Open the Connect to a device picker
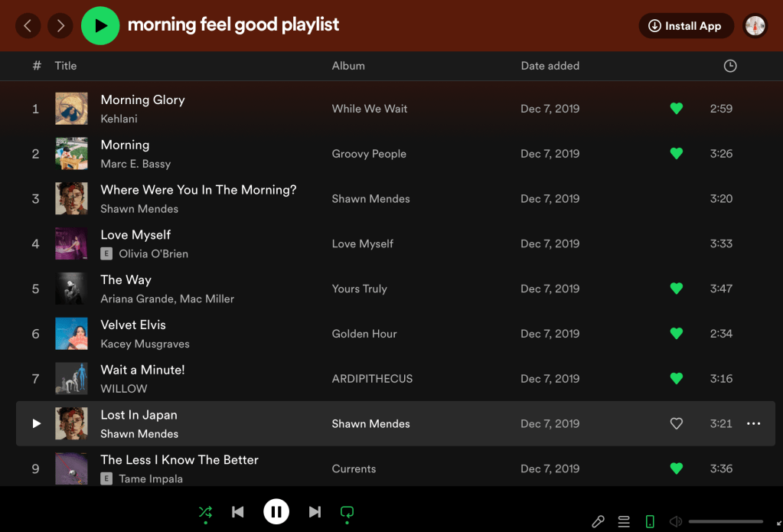This screenshot has width=783, height=532. (650, 521)
